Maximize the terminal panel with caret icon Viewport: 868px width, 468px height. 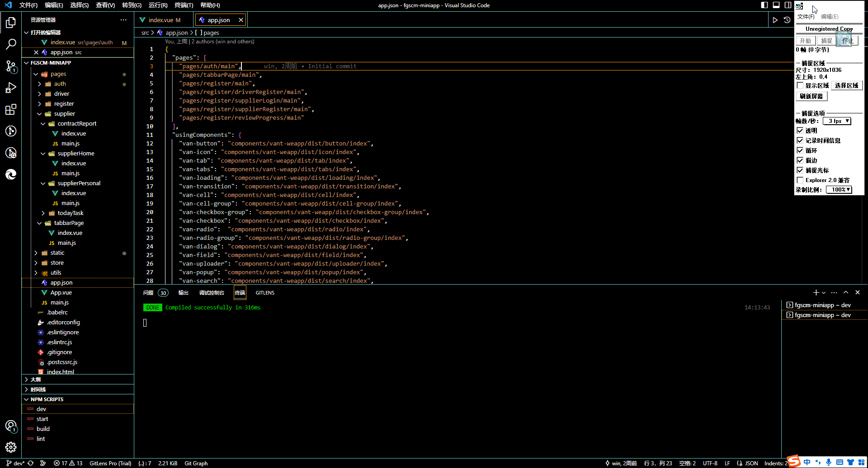[x=846, y=293]
